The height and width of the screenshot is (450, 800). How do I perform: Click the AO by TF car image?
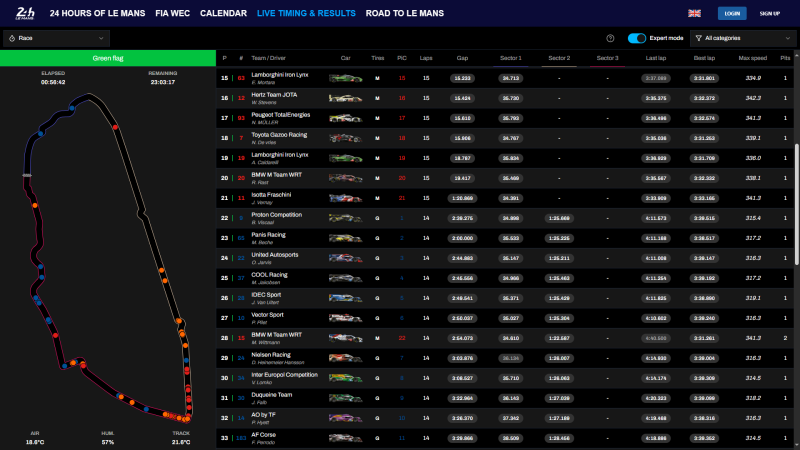(345, 418)
